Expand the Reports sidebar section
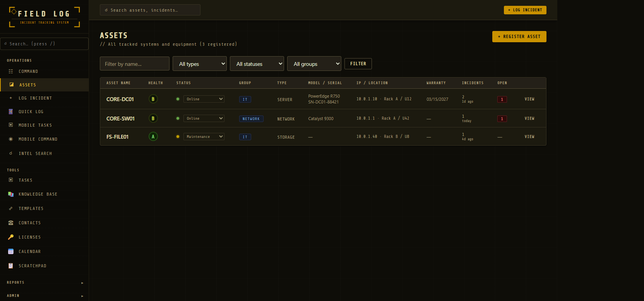The height and width of the screenshot is (301, 644). pos(45,283)
